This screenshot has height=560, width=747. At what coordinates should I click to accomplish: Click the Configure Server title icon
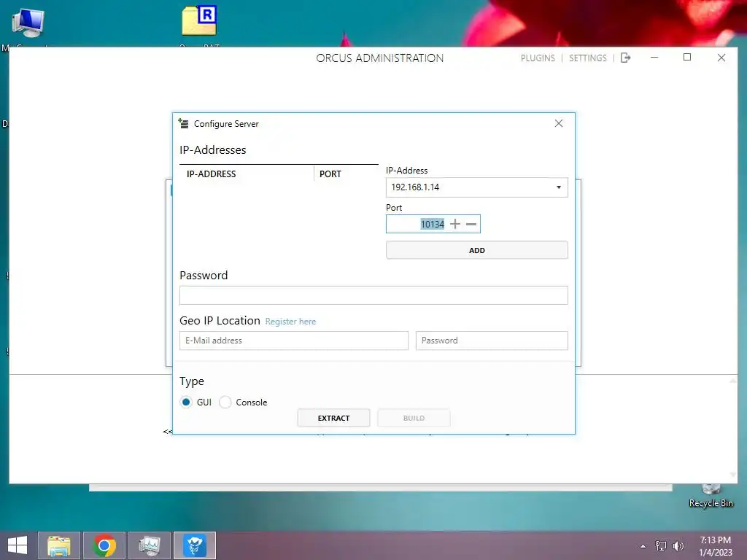point(183,123)
